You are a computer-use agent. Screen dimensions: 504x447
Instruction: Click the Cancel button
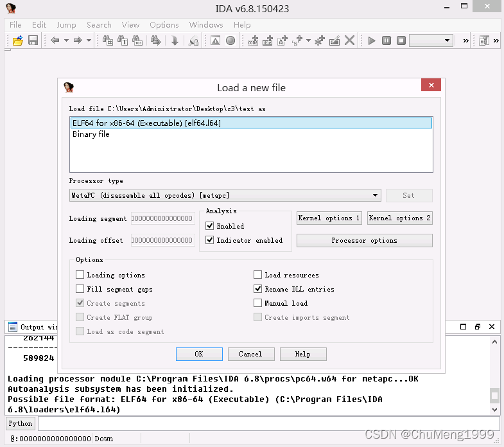251,354
